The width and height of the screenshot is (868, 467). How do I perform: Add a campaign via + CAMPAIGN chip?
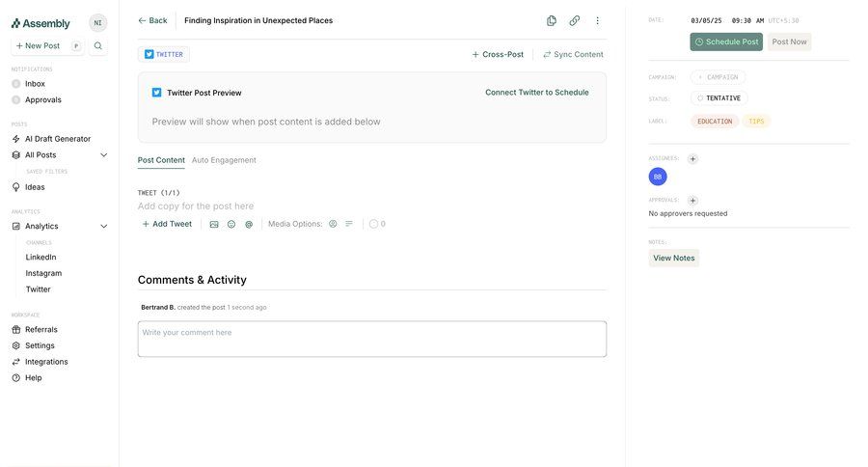[718, 77]
